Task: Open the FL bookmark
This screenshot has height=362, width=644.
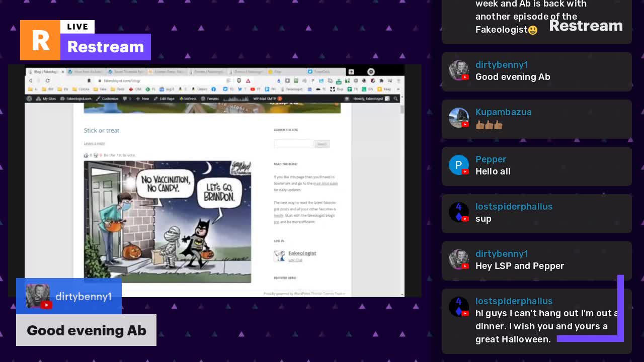Action: click(150, 89)
